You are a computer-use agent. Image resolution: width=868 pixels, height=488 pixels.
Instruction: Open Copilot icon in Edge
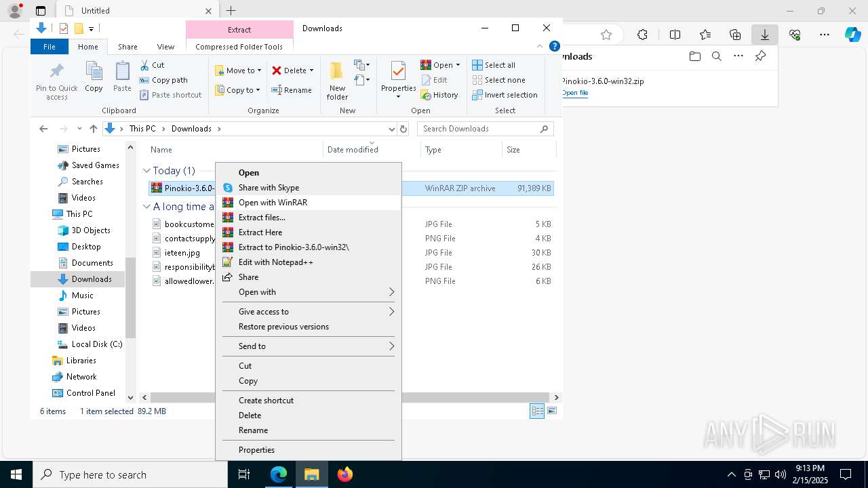pos(852,35)
